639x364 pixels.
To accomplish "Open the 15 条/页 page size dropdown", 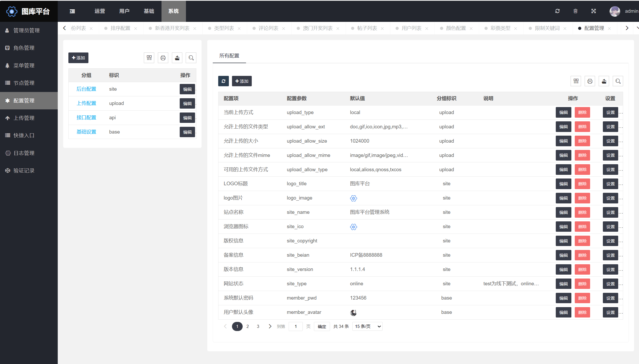I will (x=367, y=326).
